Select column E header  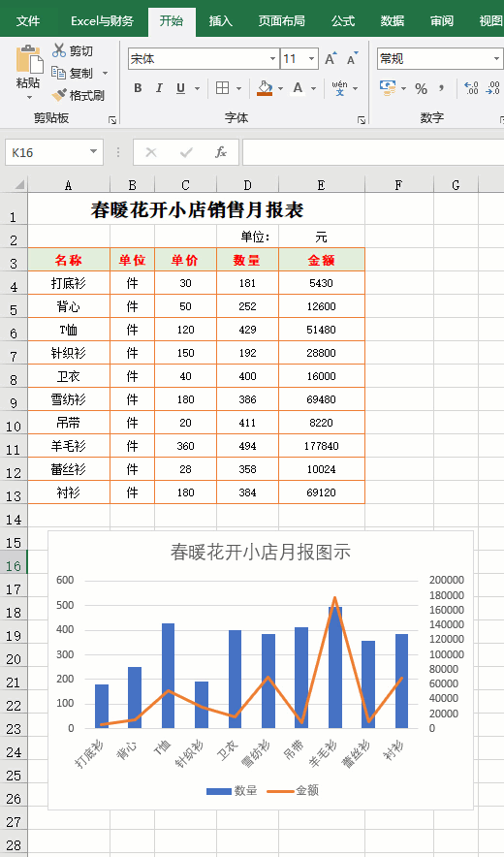click(x=322, y=185)
